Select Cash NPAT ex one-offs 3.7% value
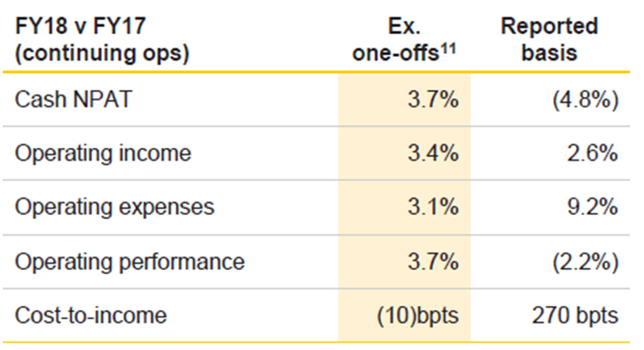This screenshot has width=644, height=350. click(x=433, y=99)
